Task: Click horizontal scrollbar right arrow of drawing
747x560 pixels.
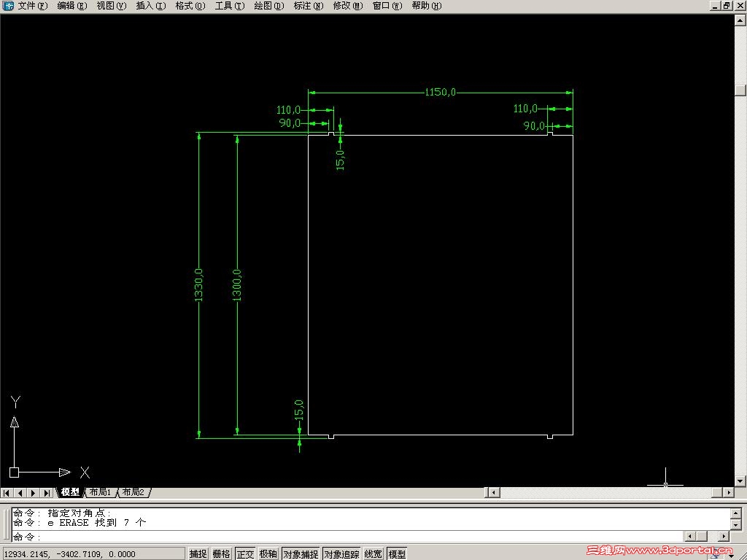Action: click(729, 492)
